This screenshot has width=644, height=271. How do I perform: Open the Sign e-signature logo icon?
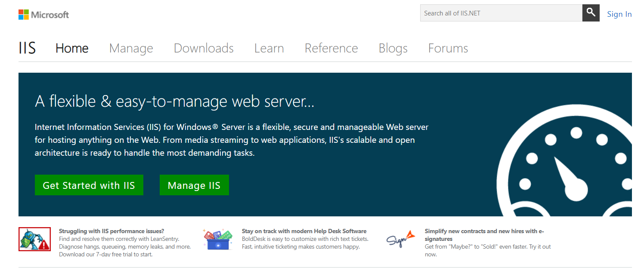[400, 240]
